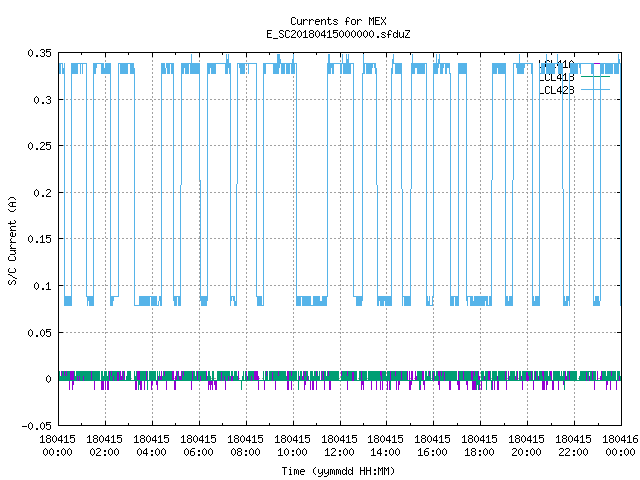
Task: Click the 0.15 y-axis tick label
Action: [x=40, y=239]
